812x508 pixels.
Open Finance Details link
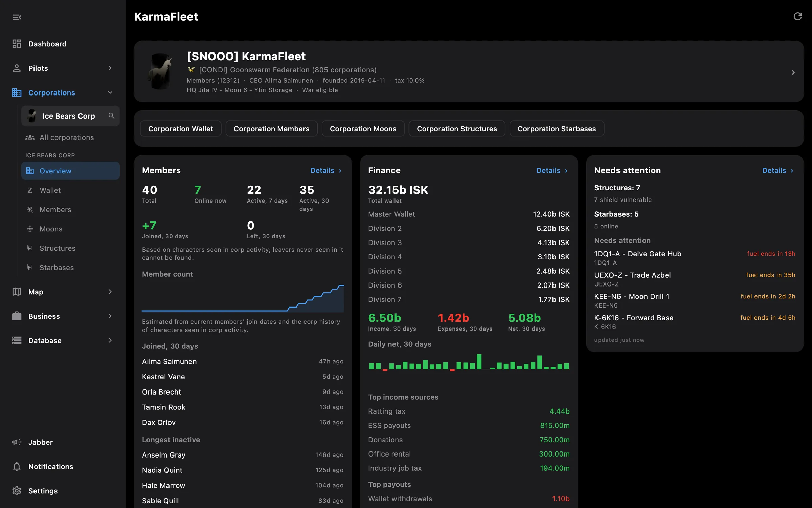coord(552,170)
